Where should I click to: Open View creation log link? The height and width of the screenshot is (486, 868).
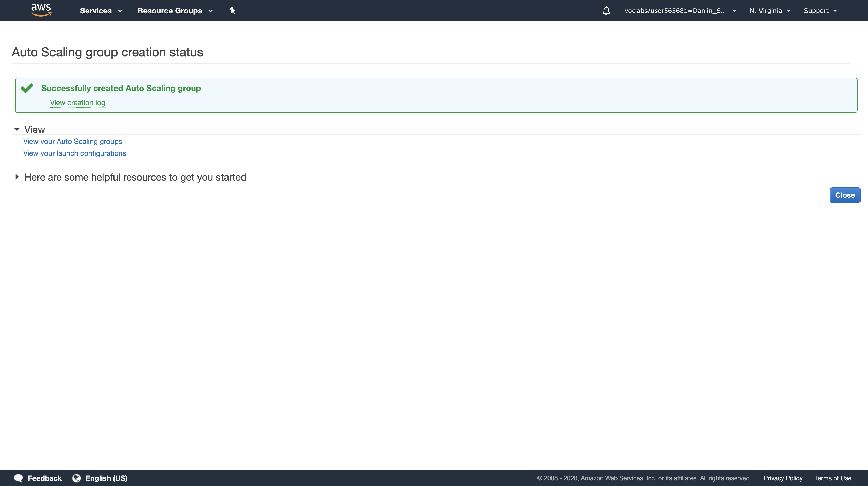point(78,102)
